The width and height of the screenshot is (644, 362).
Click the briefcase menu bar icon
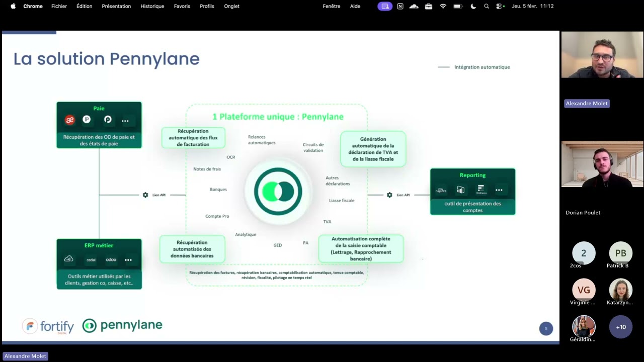tap(429, 6)
